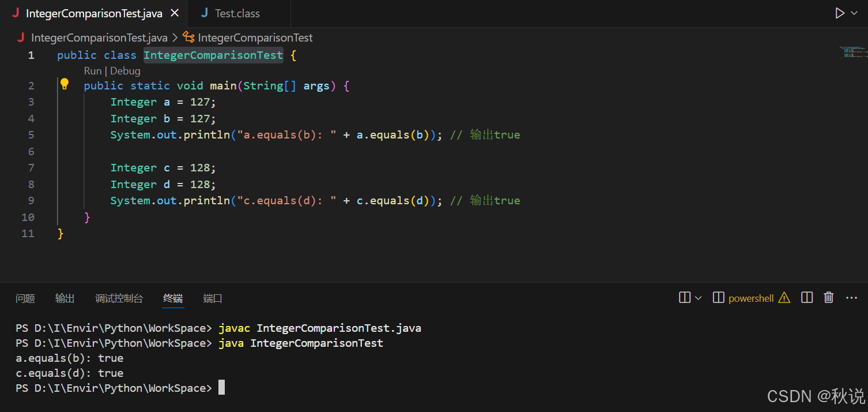The width and height of the screenshot is (868, 412).
Task: Click IntegerComparisonTest.java in the breadcrumb
Action: pyautogui.click(x=99, y=38)
